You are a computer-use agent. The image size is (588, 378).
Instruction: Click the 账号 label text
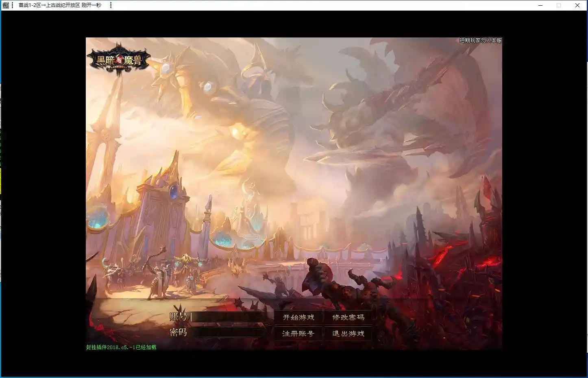[x=178, y=317]
